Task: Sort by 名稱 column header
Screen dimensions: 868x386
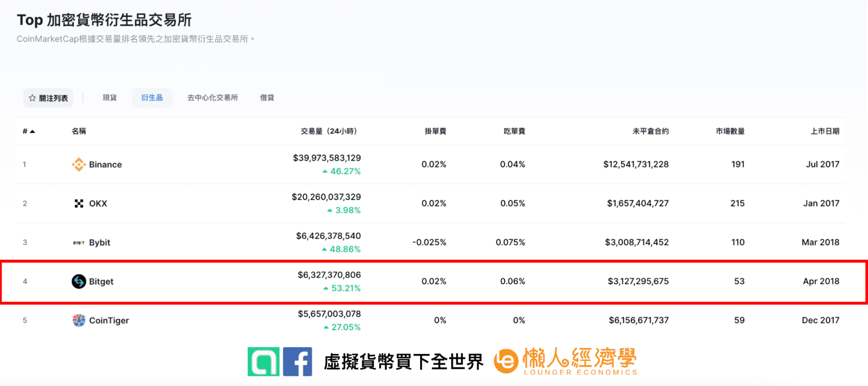Action: [x=79, y=131]
